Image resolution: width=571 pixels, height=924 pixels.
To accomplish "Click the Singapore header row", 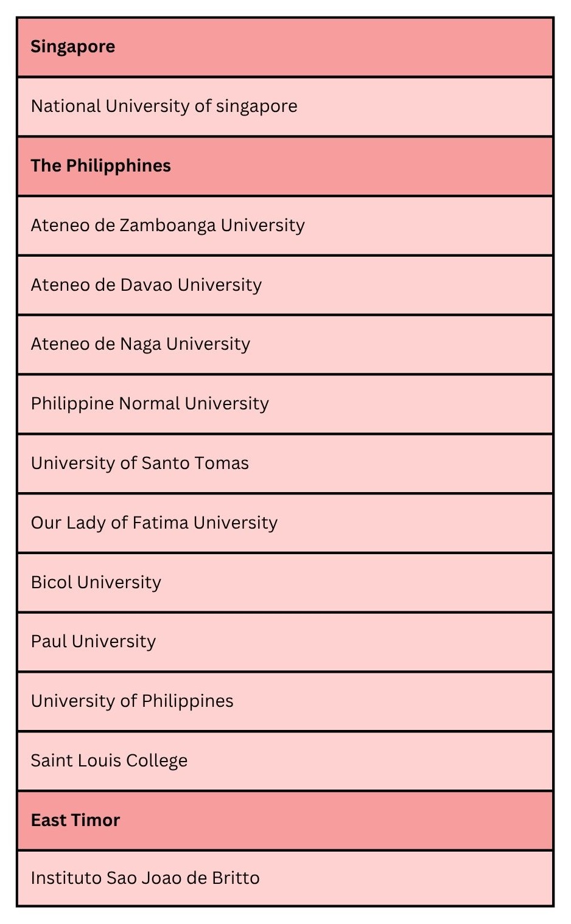I will (x=285, y=47).
